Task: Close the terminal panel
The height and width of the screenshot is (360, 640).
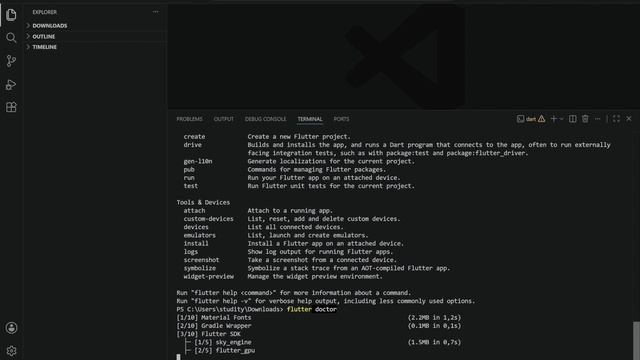Action: pyautogui.click(x=629, y=119)
